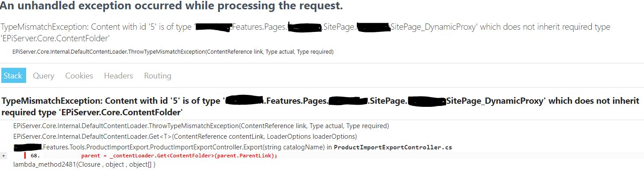
Task: Click the 'An unhandled exception occurred' page title
Action: click(172, 7)
